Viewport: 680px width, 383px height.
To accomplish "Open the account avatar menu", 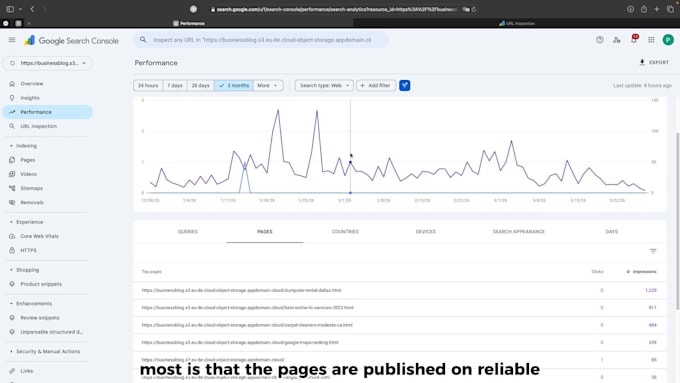I will tap(668, 40).
